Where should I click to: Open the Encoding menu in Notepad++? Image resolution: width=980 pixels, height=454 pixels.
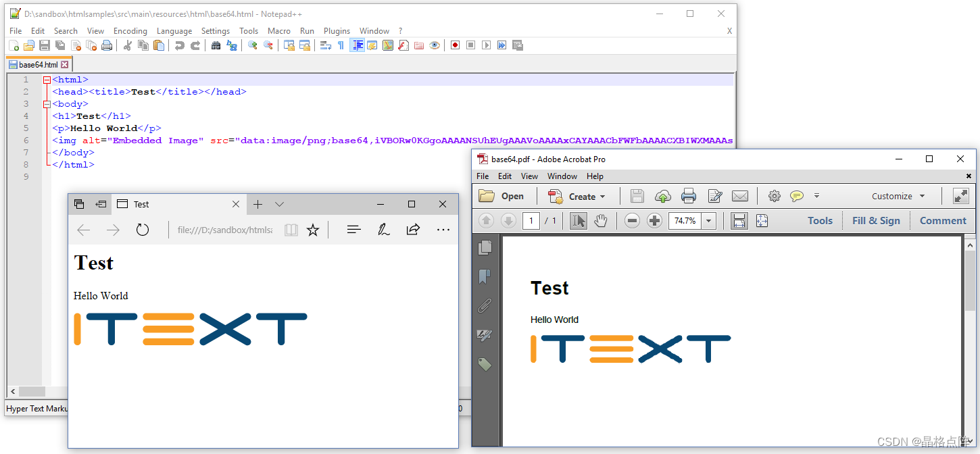tap(130, 31)
